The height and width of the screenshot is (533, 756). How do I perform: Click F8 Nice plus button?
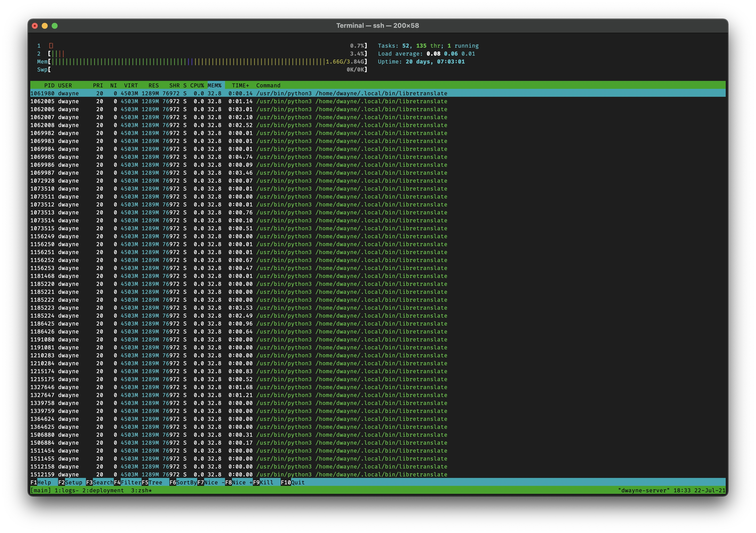pyautogui.click(x=239, y=482)
